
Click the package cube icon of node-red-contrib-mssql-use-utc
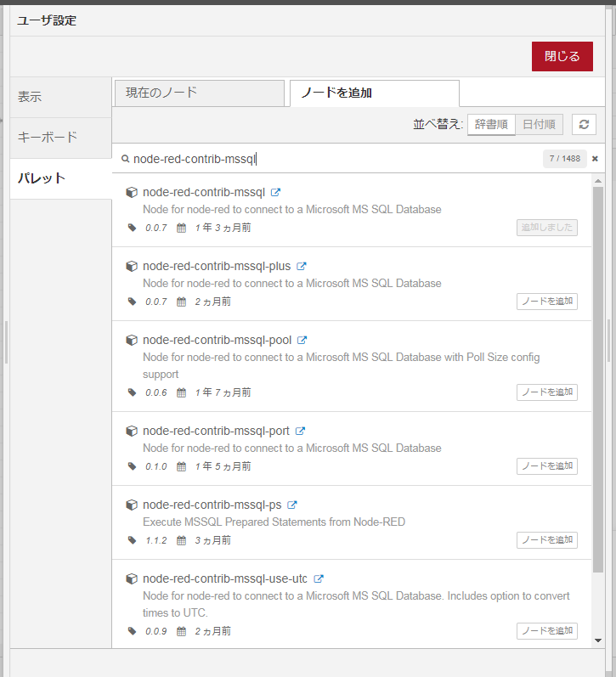click(x=132, y=578)
